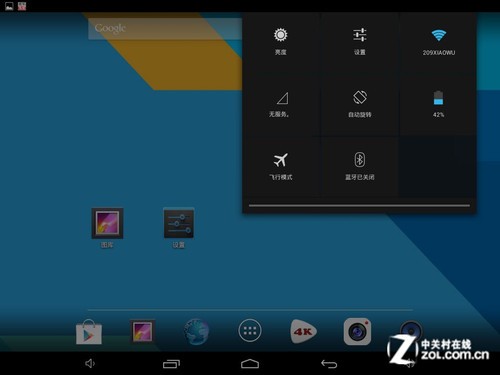Tap the recent apps navigation button
This screenshot has height=375, width=500.
tap(171, 364)
